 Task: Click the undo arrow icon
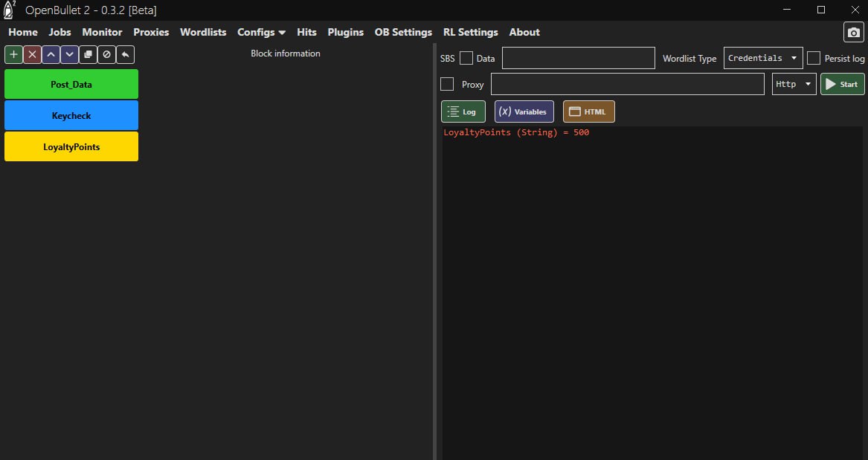coord(125,54)
